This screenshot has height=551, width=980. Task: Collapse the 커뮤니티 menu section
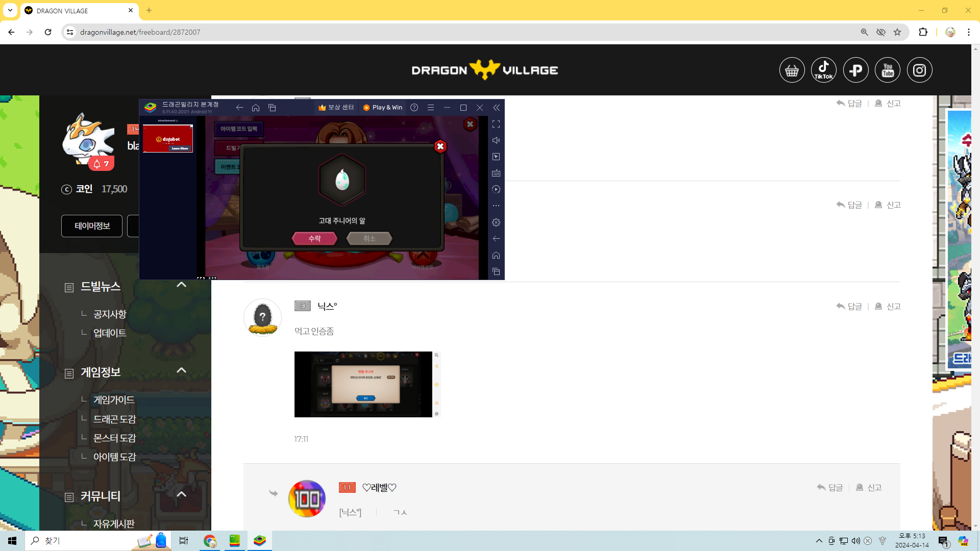tap(181, 494)
